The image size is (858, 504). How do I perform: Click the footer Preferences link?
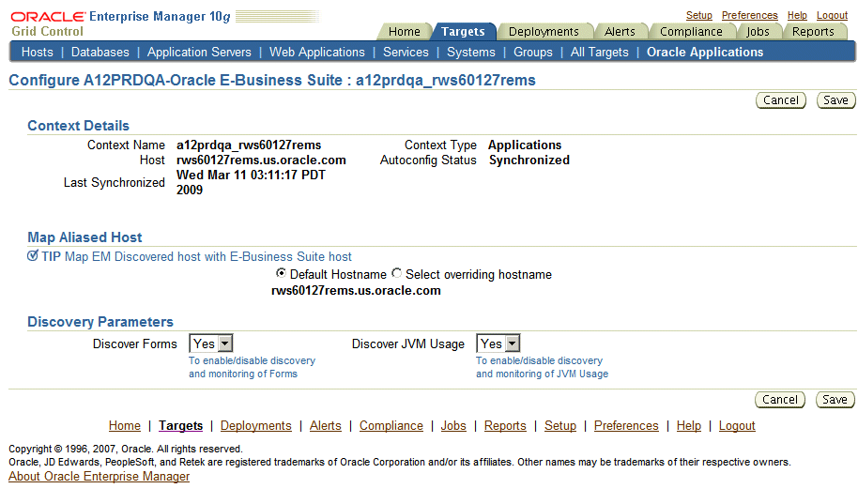coord(626,426)
